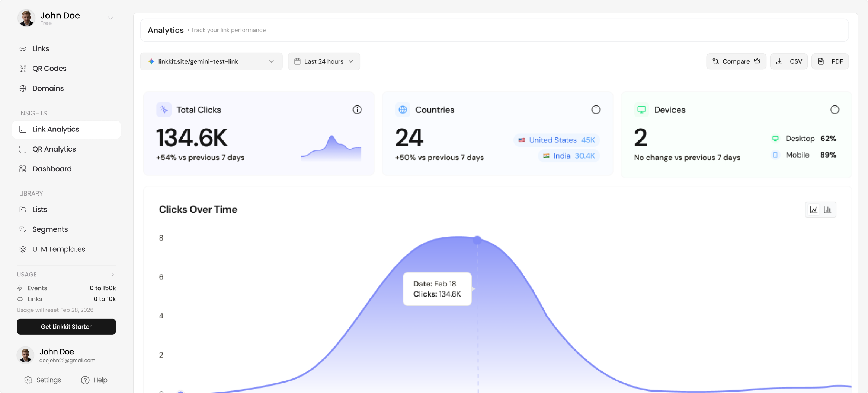Click the Countries info icon

click(596, 110)
